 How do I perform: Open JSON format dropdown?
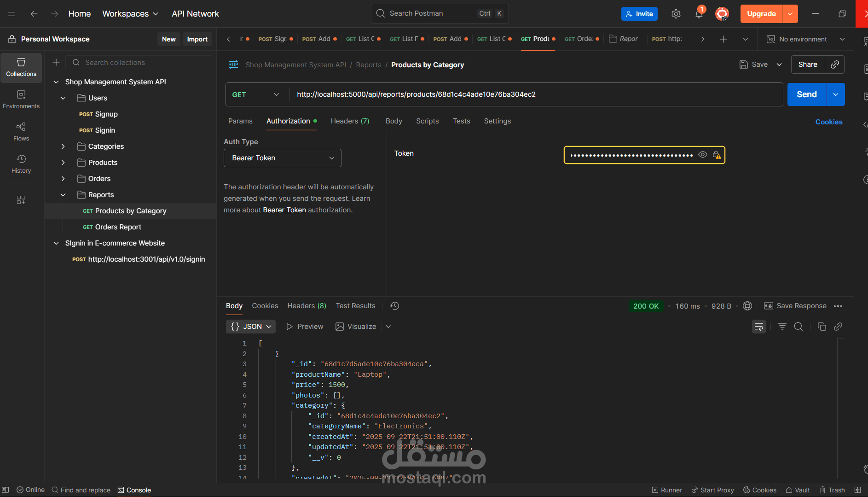point(251,327)
